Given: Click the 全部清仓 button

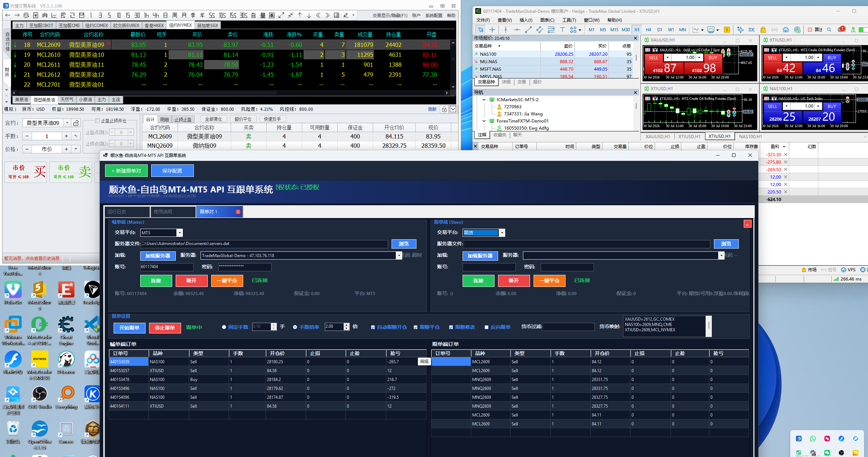Looking at the screenshot, I should [x=213, y=119].
